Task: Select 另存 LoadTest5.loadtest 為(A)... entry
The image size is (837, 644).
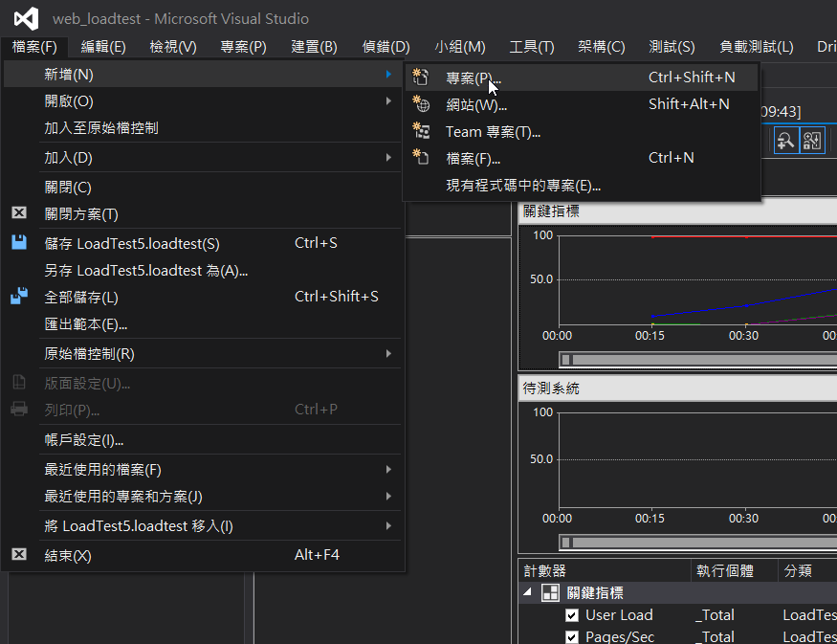Action: click(203, 271)
